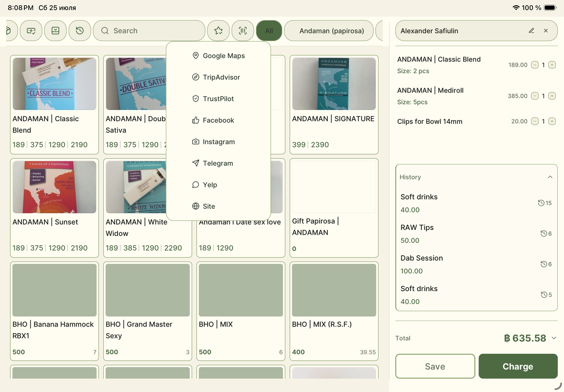Edit customer Alexander Safiulin with pencil icon
Screen dimensions: 564x392
pos(531,31)
